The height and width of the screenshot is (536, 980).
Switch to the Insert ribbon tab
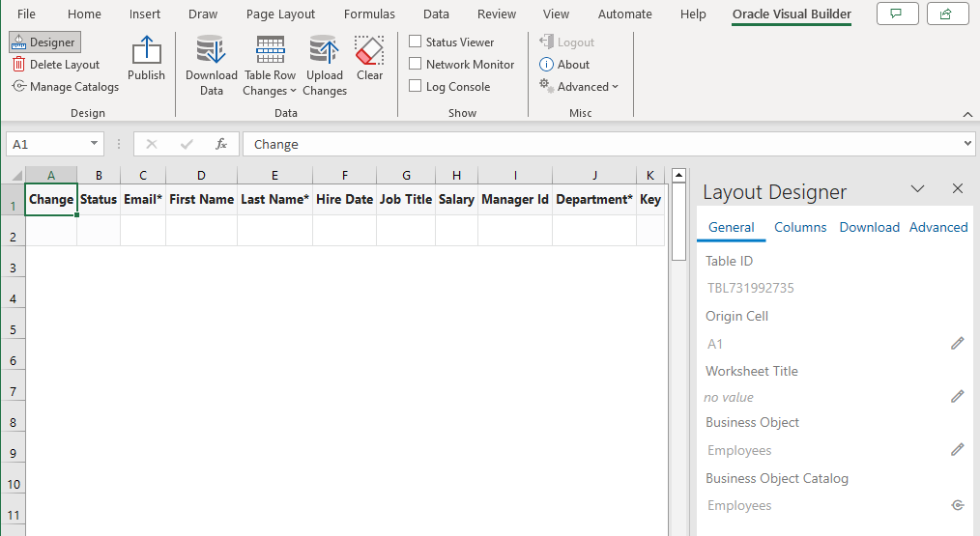tap(144, 14)
